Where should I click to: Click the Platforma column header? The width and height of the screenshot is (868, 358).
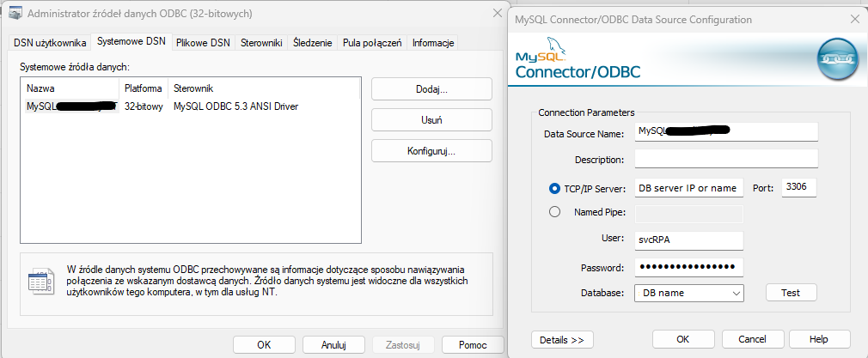pos(144,88)
